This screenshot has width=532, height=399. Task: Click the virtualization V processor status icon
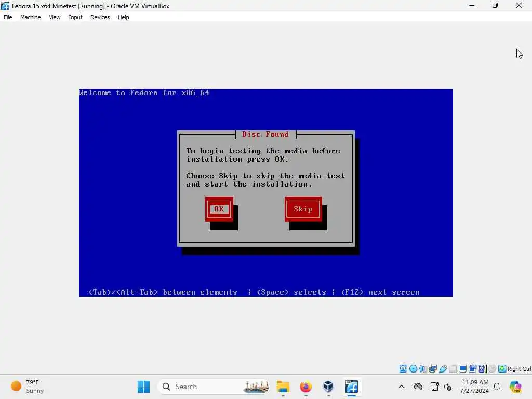tap(483, 369)
